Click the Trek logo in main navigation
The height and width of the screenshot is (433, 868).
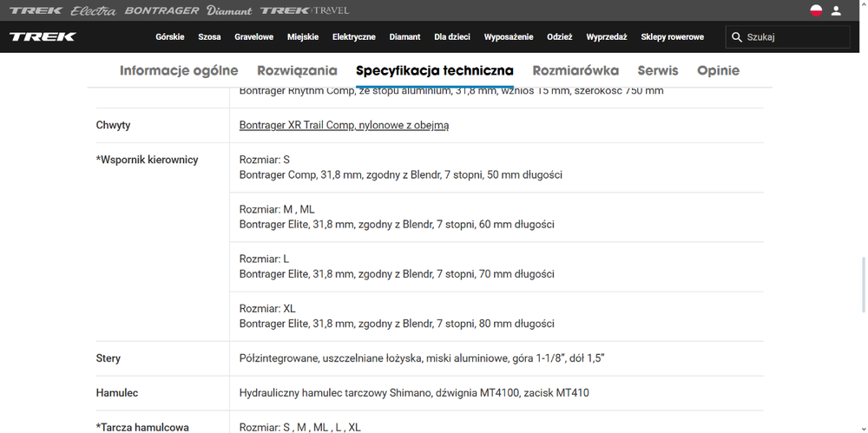pos(43,37)
